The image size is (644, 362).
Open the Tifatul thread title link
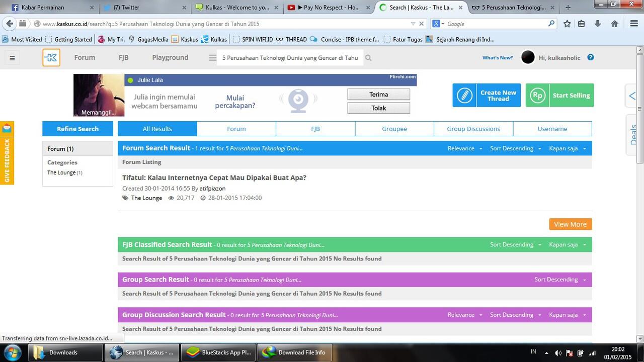click(214, 177)
